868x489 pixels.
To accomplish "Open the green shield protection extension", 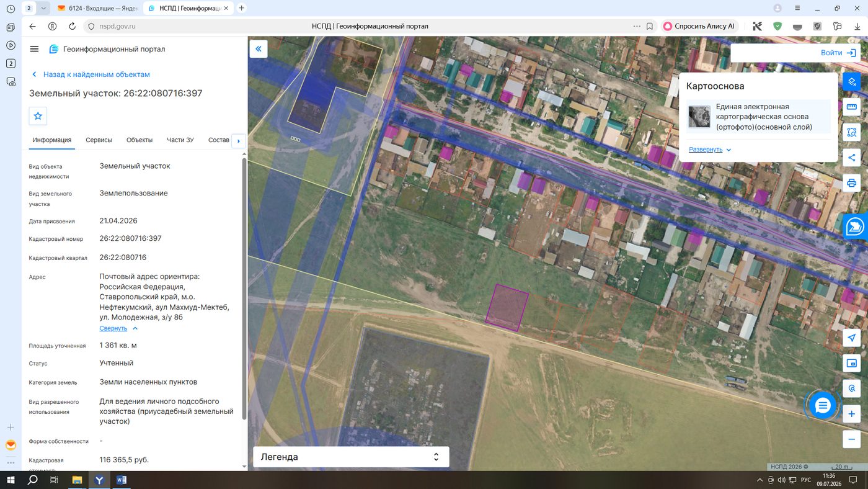I will point(777,27).
